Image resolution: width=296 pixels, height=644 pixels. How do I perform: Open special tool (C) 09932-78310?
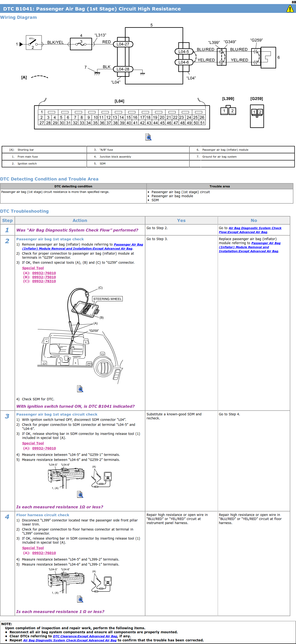point(44,281)
